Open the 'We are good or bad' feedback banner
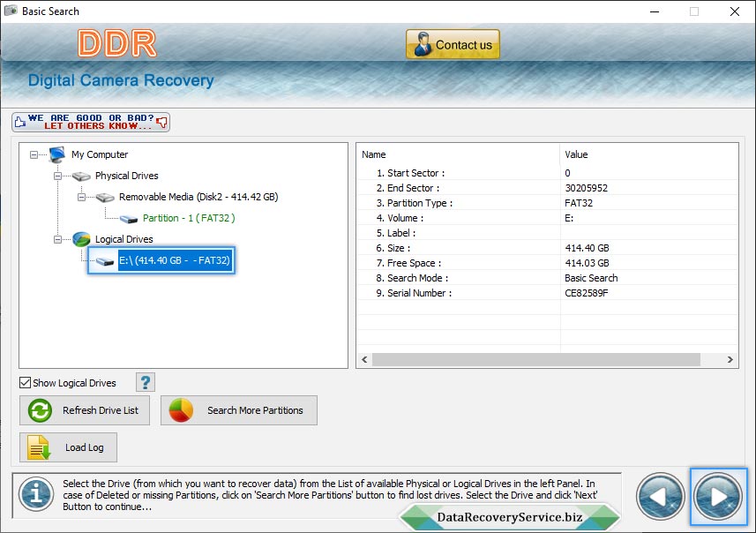Image resolution: width=756 pixels, height=533 pixels. [x=91, y=122]
